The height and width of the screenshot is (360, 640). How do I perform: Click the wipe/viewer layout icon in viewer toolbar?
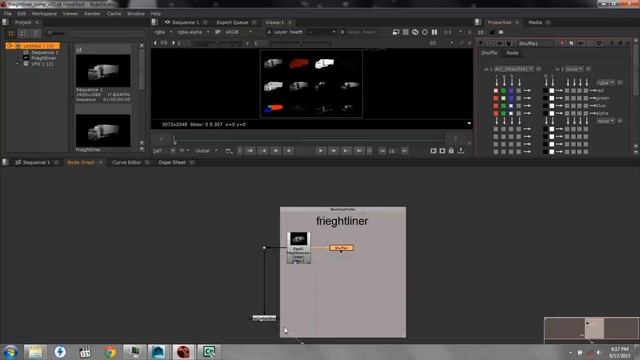tap(396, 32)
